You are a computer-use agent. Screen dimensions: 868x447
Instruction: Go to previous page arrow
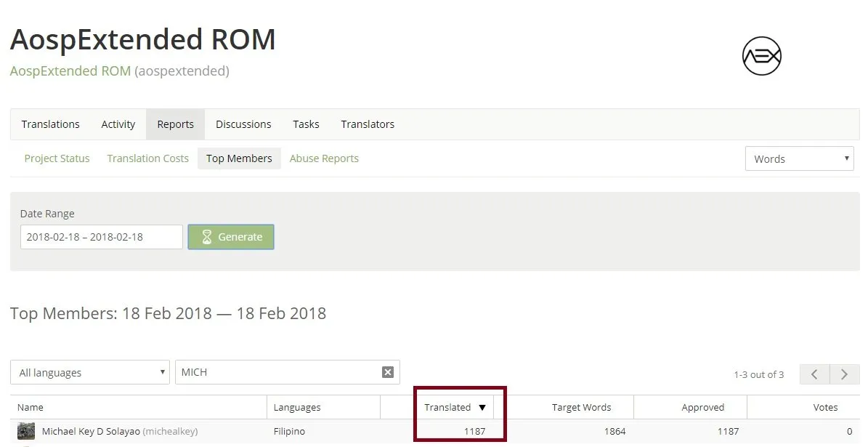[814, 374]
